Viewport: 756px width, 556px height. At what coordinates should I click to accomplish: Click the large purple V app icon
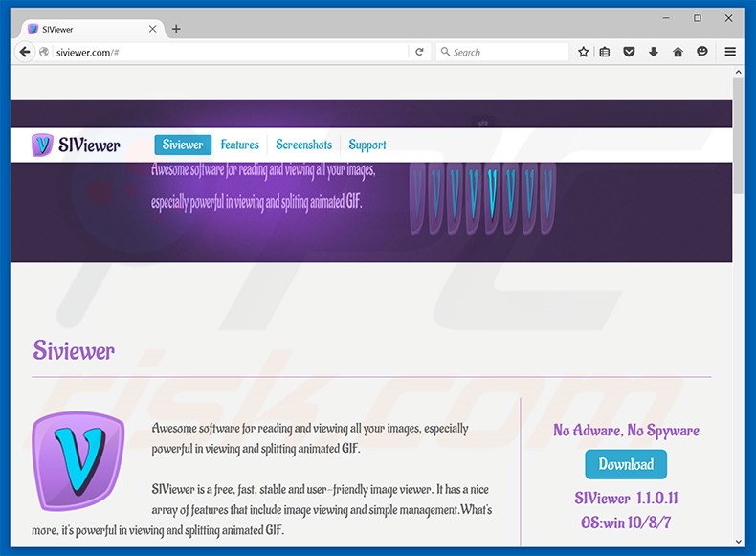(x=78, y=460)
